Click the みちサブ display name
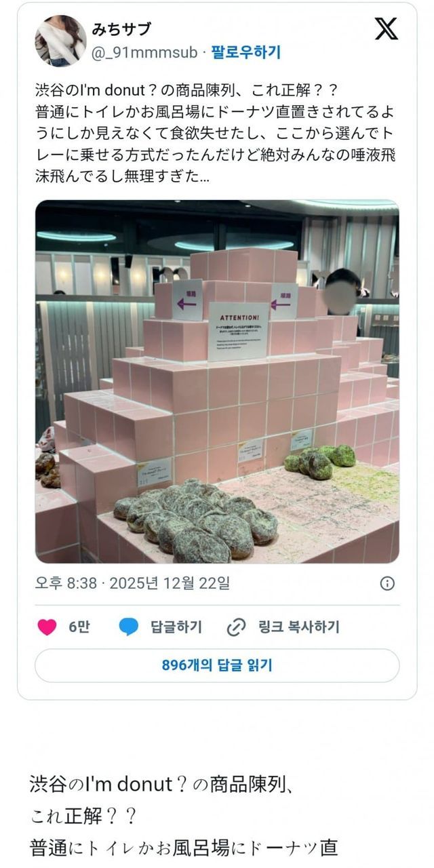This screenshot has width=434, height=868. tap(121, 29)
